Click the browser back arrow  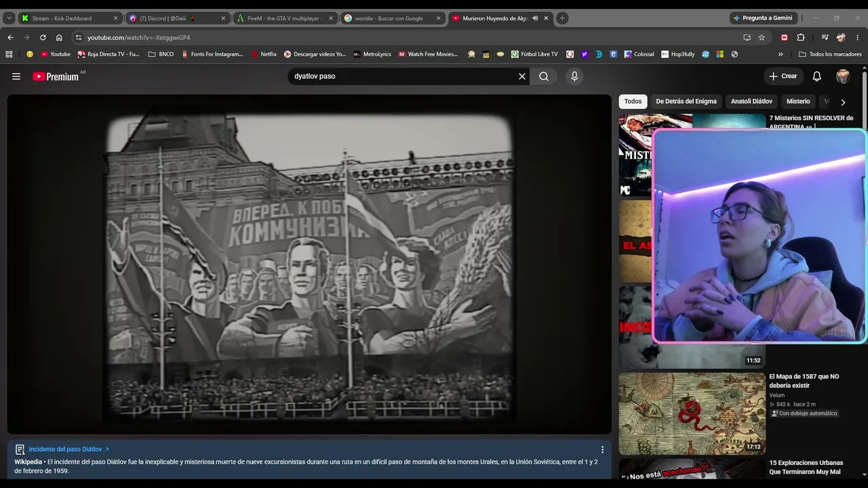pos(10,37)
